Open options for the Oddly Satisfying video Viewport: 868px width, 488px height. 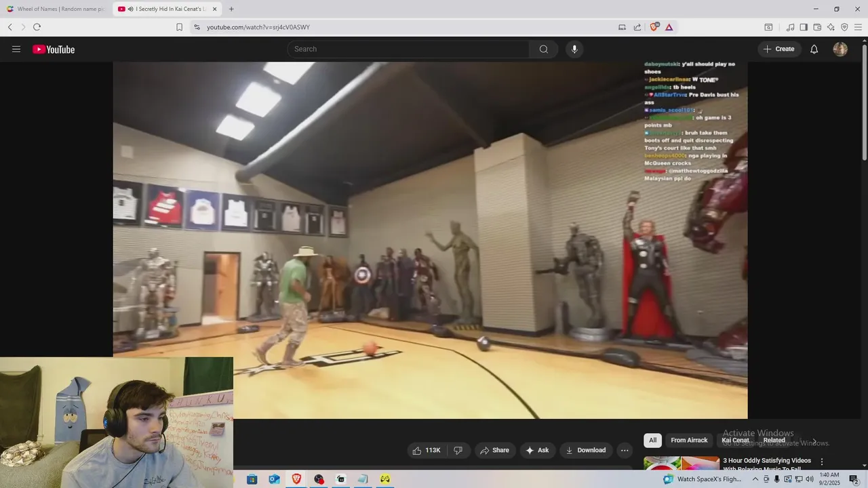pyautogui.click(x=822, y=462)
